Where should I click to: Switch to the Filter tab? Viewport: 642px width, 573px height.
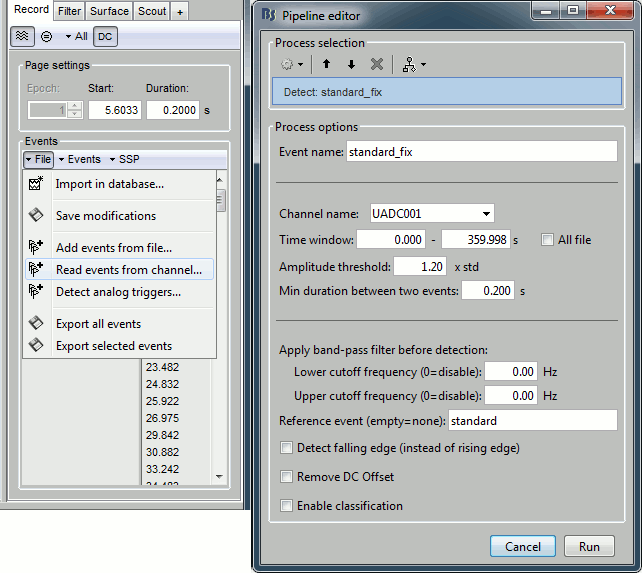pos(69,11)
